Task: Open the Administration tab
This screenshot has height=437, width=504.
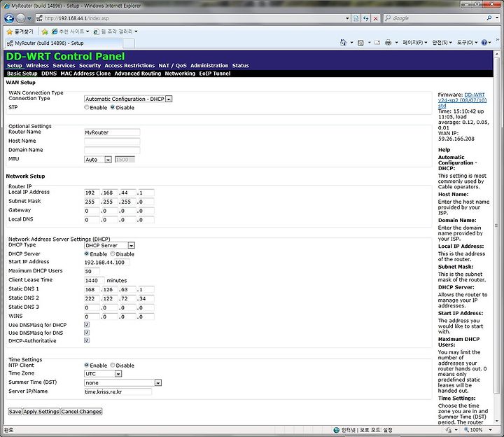Action: click(209, 66)
